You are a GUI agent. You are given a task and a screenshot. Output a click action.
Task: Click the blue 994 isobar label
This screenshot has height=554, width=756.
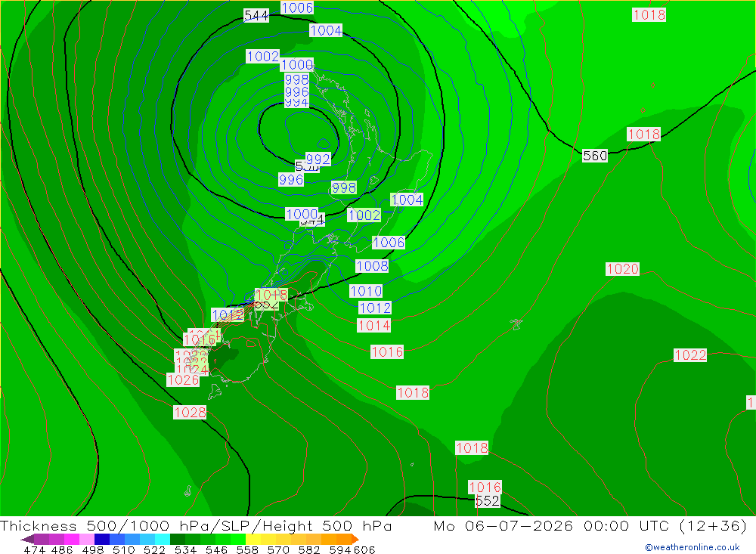296,103
